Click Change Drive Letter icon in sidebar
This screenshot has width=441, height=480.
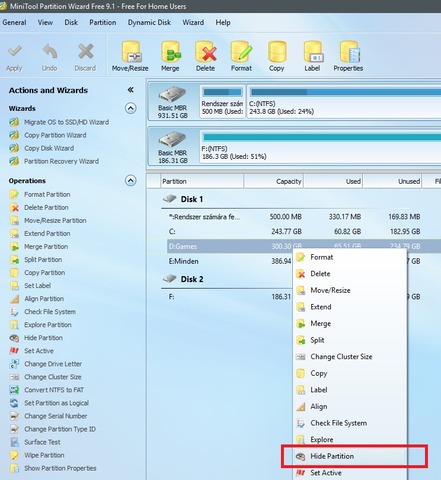pyautogui.click(x=14, y=364)
